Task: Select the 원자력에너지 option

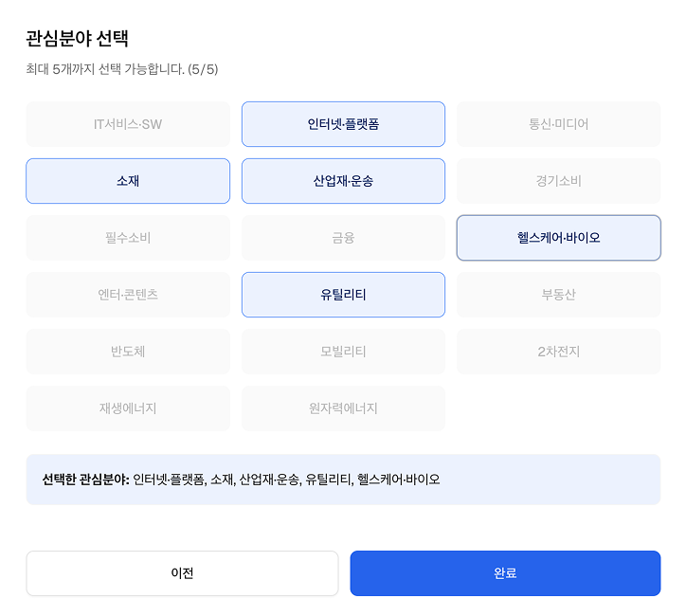Action: click(343, 408)
